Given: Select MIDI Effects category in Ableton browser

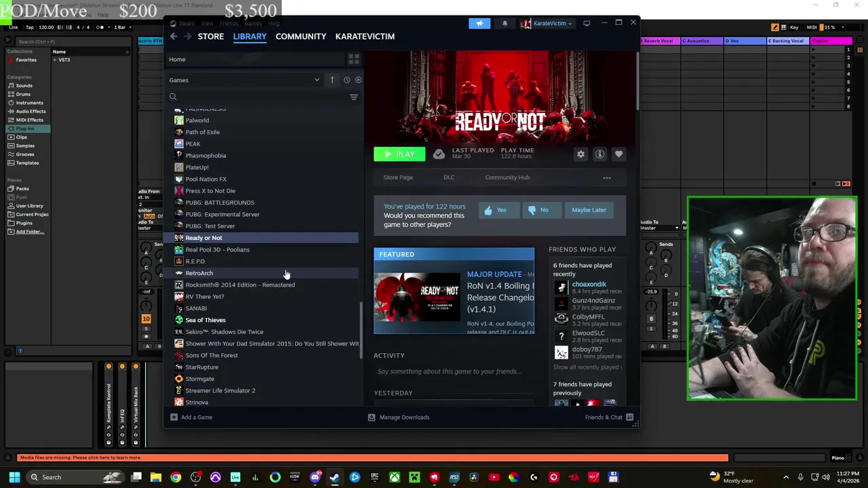Looking at the screenshot, I should click(29, 120).
